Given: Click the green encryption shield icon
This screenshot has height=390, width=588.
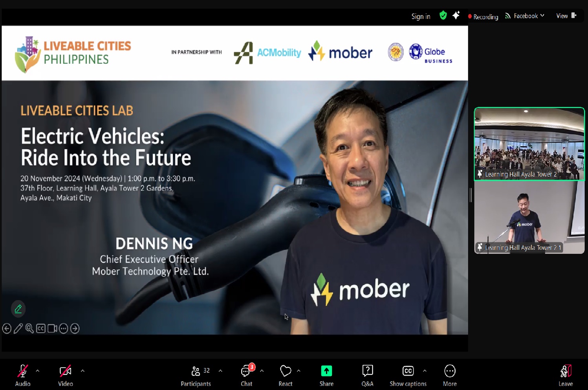Looking at the screenshot, I should click(443, 15).
